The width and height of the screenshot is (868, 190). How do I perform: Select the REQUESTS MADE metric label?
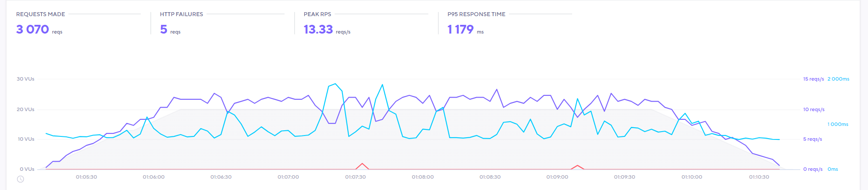pos(41,14)
